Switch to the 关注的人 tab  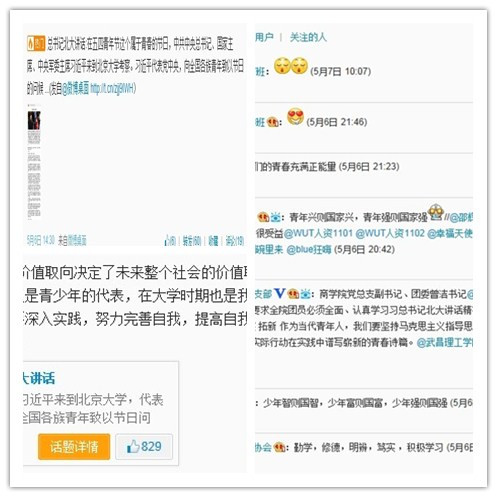pos(308,37)
